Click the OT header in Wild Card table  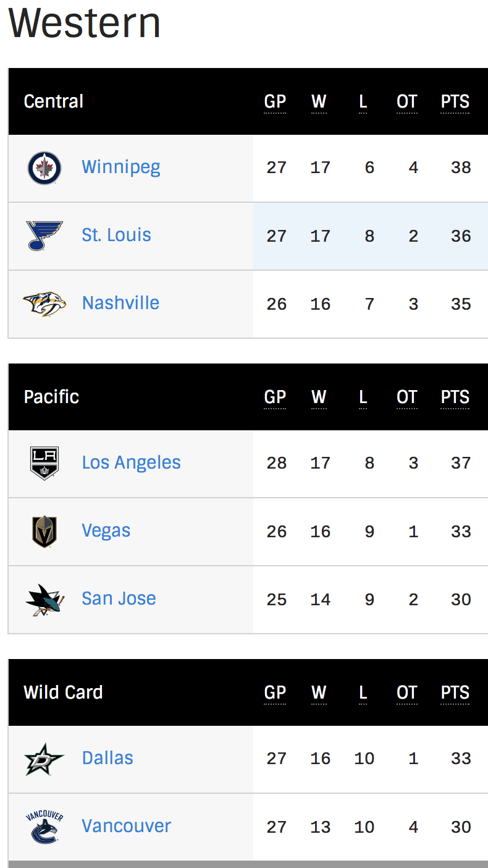pyautogui.click(x=407, y=693)
